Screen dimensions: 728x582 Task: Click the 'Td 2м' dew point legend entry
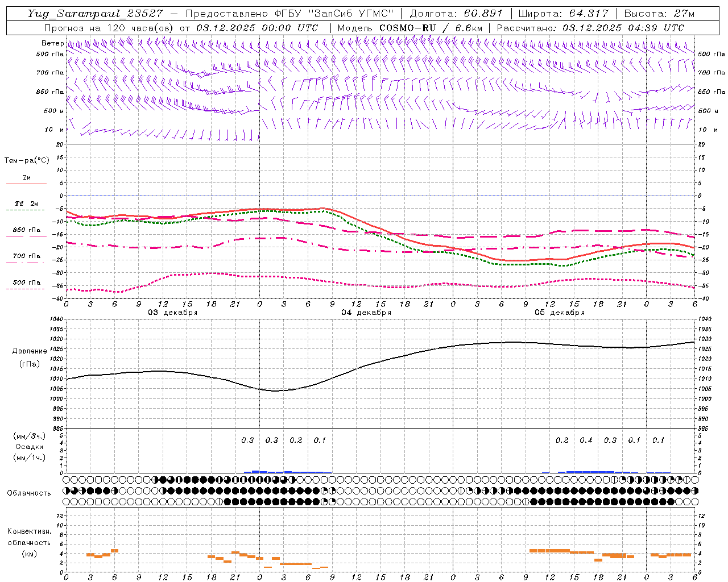point(27,203)
